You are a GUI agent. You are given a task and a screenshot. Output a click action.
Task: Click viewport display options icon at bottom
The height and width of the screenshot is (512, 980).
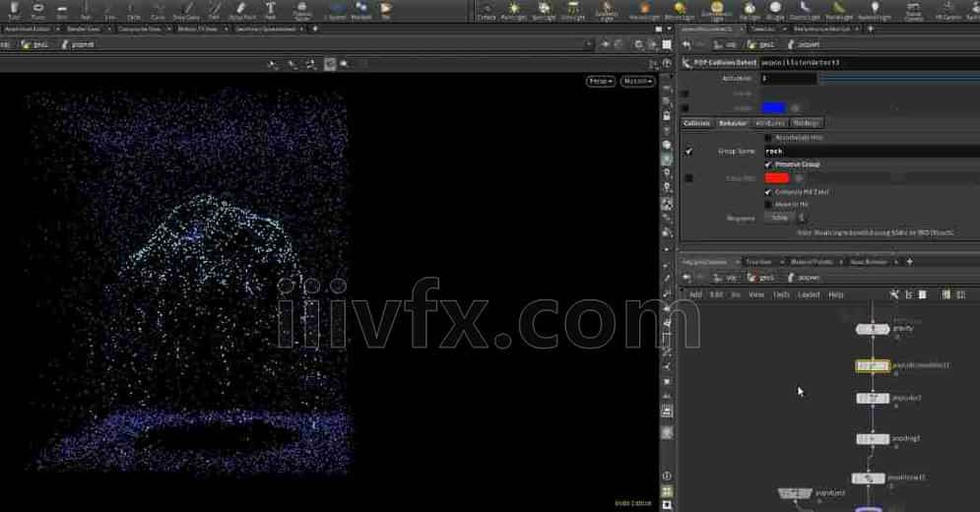click(667, 504)
